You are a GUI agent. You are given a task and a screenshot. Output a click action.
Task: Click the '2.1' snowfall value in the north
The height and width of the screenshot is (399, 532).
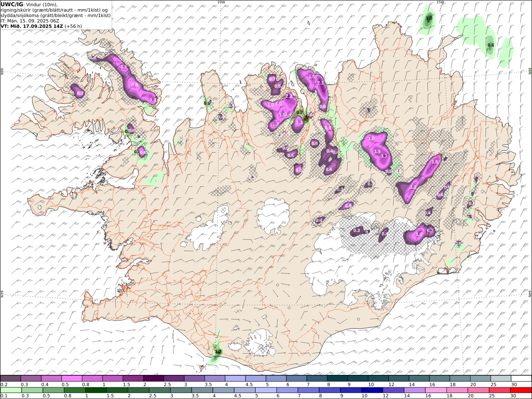click(x=320, y=83)
